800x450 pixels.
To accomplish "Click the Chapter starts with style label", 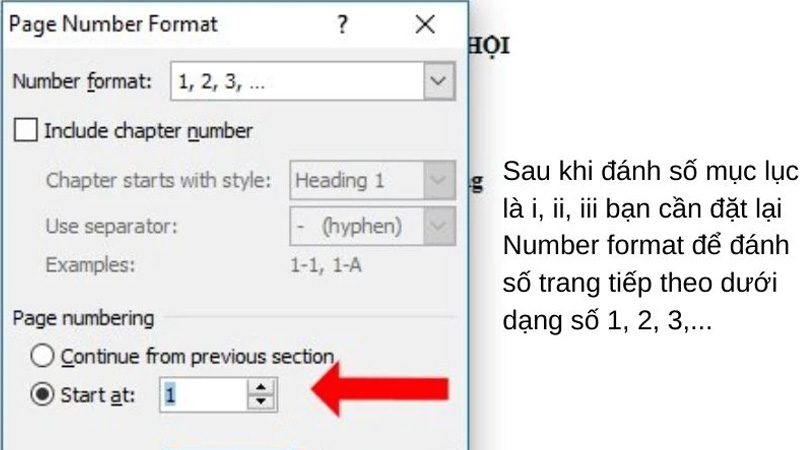I will click(158, 180).
